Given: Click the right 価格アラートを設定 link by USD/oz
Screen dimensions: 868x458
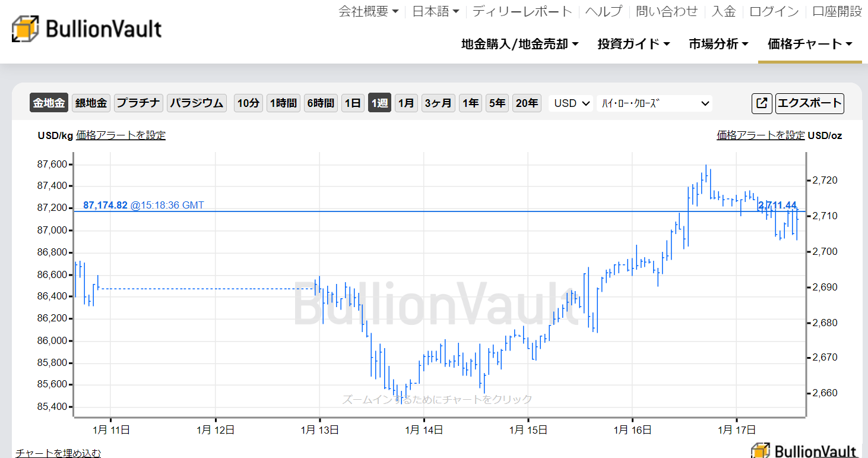Looking at the screenshot, I should 761,135.
